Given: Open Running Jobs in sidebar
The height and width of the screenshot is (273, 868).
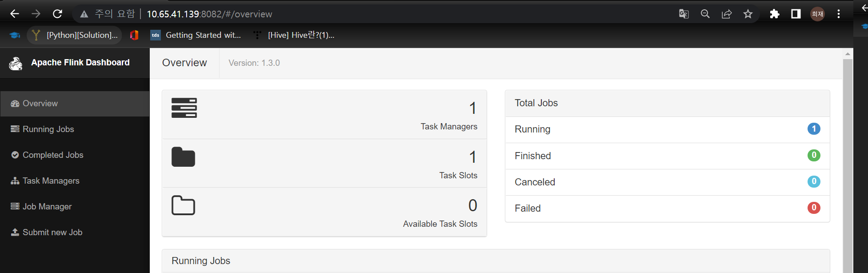Looking at the screenshot, I should tap(75, 129).
